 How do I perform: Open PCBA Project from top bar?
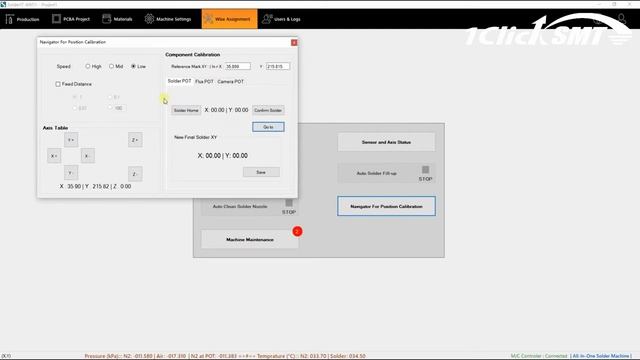(71, 19)
